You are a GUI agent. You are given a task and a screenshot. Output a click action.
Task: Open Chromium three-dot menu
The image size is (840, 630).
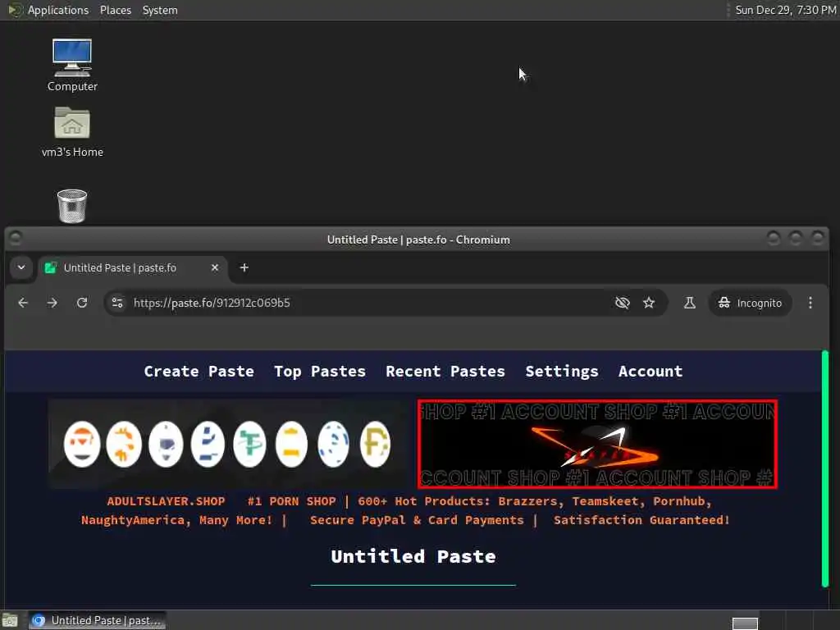pos(810,304)
